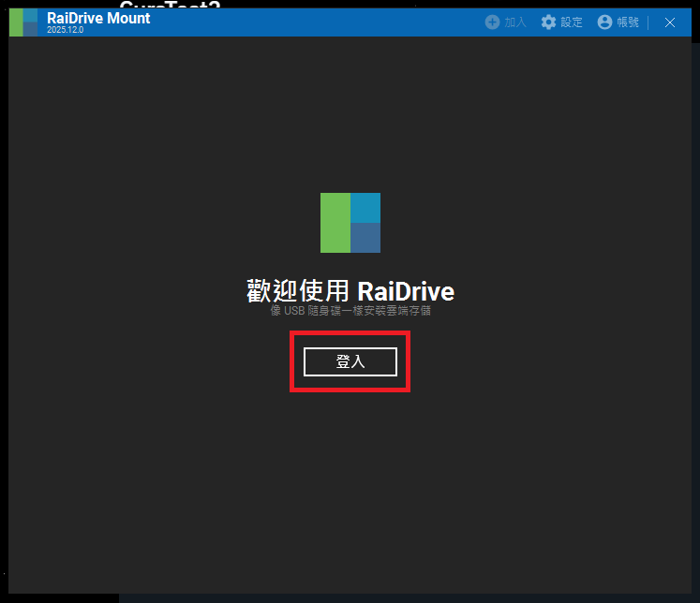Click the green block of center logo
This screenshot has height=603, width=700.
point(335,223)
